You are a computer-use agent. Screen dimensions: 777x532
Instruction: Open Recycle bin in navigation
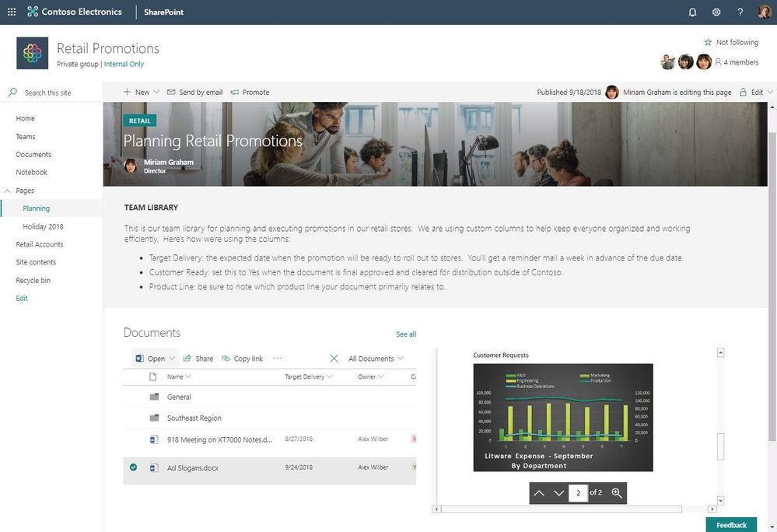point(33,280)
